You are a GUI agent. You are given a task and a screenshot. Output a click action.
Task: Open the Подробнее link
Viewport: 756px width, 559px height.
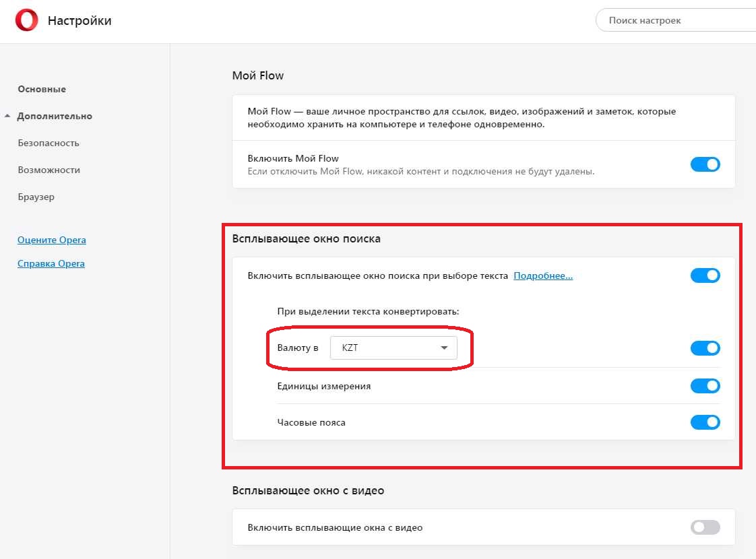[543, 275]
